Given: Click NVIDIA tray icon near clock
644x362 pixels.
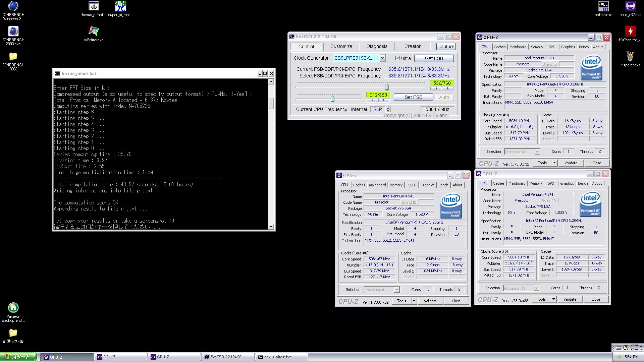Looking at the screenshot, I should (x=619, y=357).
